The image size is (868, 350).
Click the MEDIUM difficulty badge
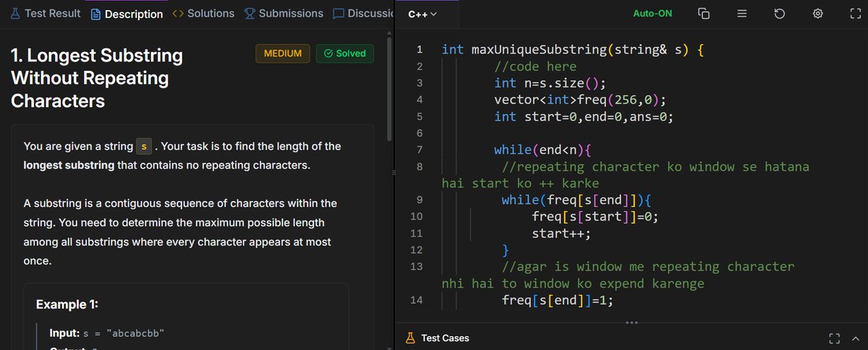point(283,54)
